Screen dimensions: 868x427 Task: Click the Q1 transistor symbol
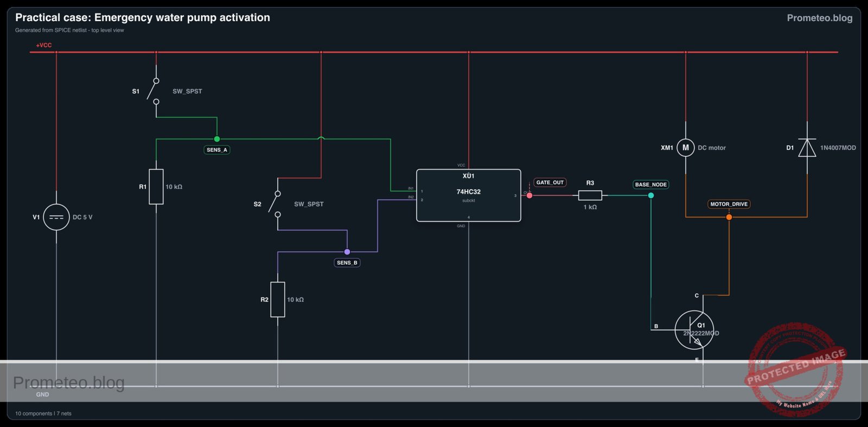[x=694, y=330]
